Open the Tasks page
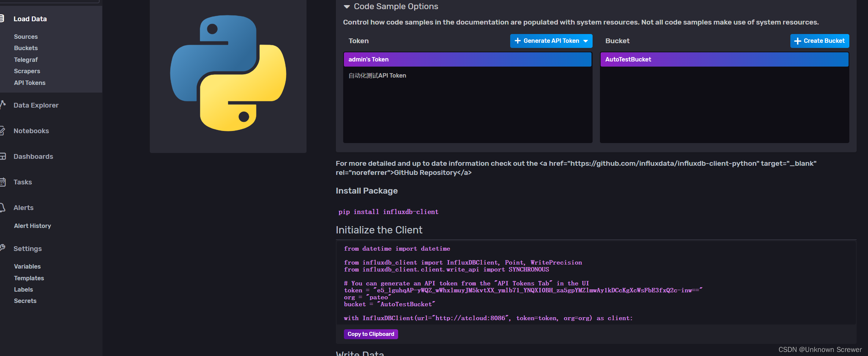The image size is (868, 356). 23,182
